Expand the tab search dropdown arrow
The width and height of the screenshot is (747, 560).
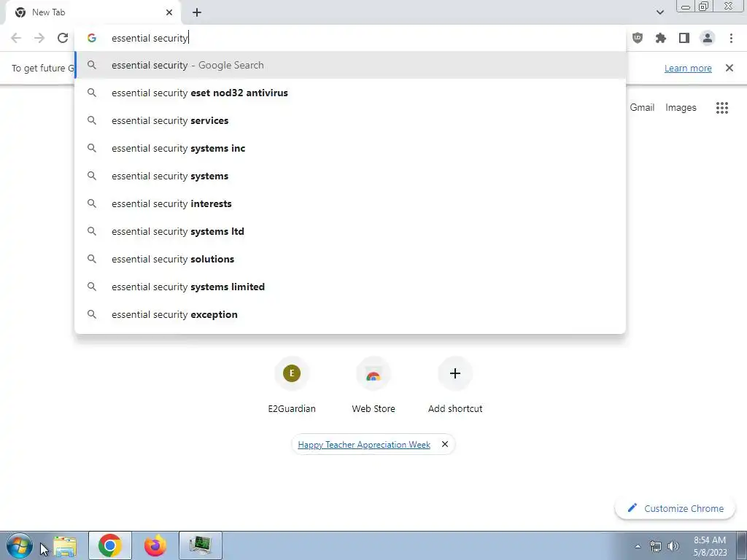659,12
